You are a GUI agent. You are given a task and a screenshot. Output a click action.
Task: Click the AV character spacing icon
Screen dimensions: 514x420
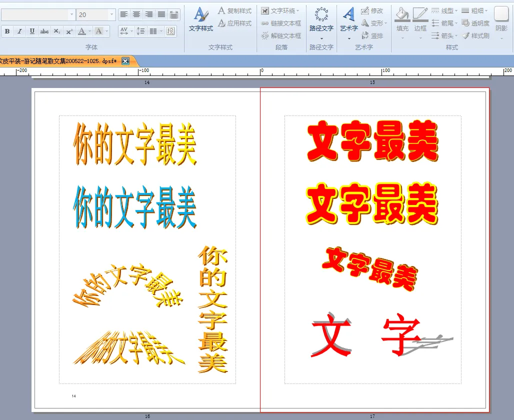[124, 31]
